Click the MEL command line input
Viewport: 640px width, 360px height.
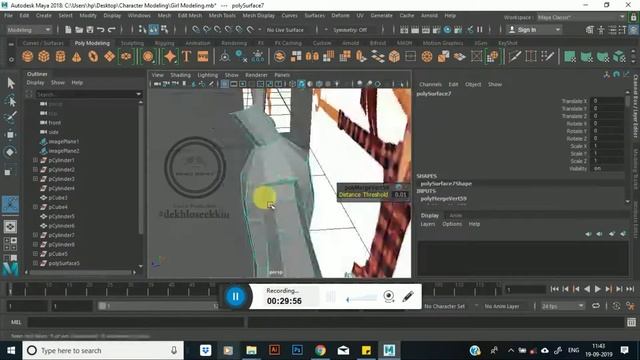136,322
